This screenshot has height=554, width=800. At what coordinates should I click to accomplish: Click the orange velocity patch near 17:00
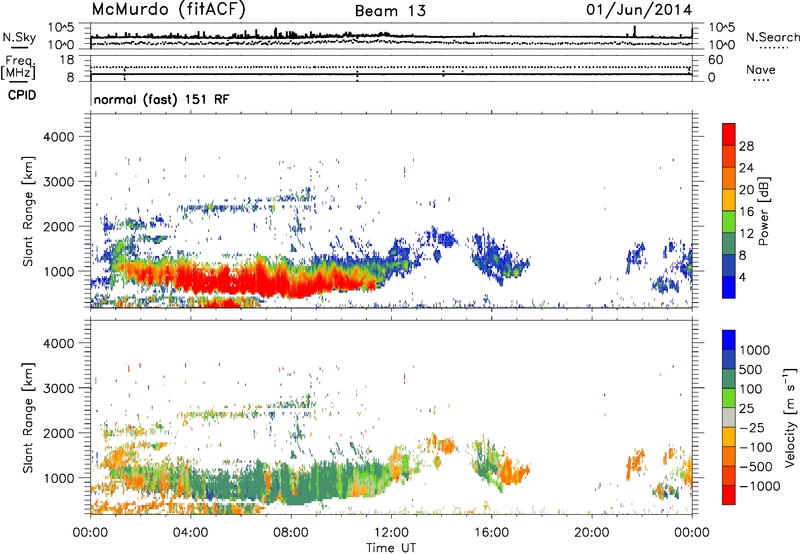coord(514,471)
